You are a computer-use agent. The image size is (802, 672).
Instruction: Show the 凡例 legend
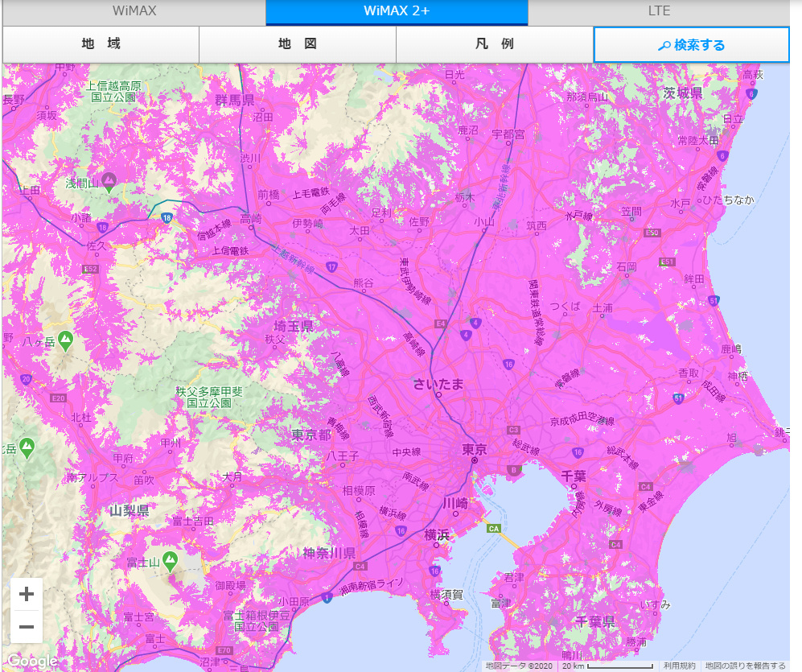coord(495,44)
